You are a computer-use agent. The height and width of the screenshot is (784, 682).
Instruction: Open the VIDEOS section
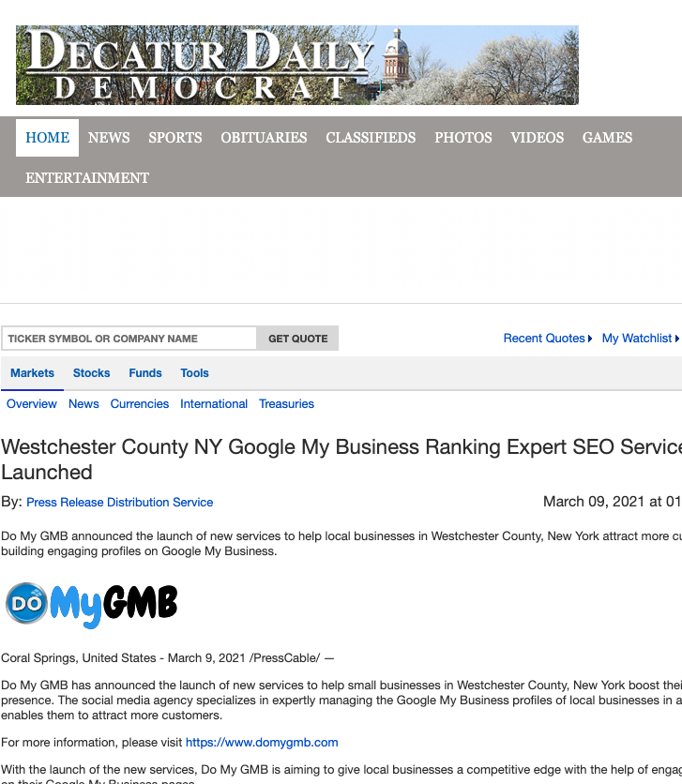click(x=537, y=138)
